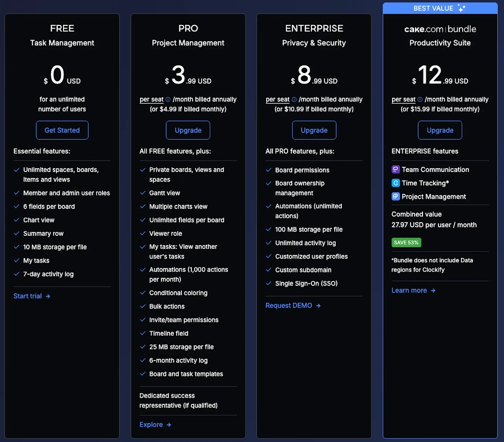This screenshot has height=442, width=504.
Task: Click the '(or $4.99 if billed monthly)' text
Action: pos(188,109)
